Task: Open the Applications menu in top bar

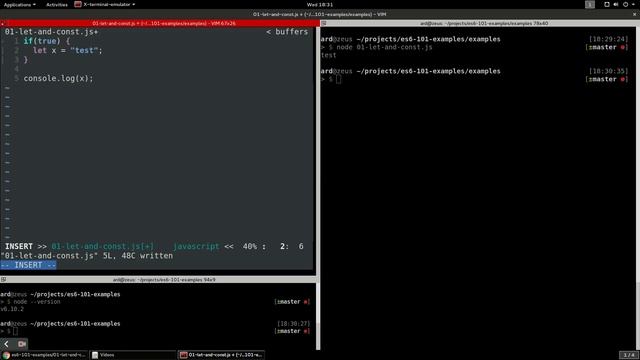Action: point(19,4)
